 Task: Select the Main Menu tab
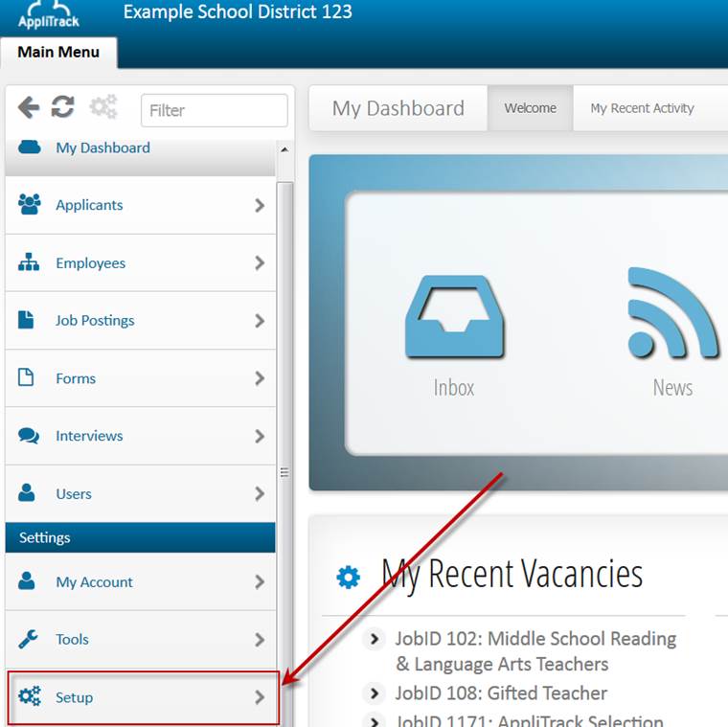pos(58,52)
